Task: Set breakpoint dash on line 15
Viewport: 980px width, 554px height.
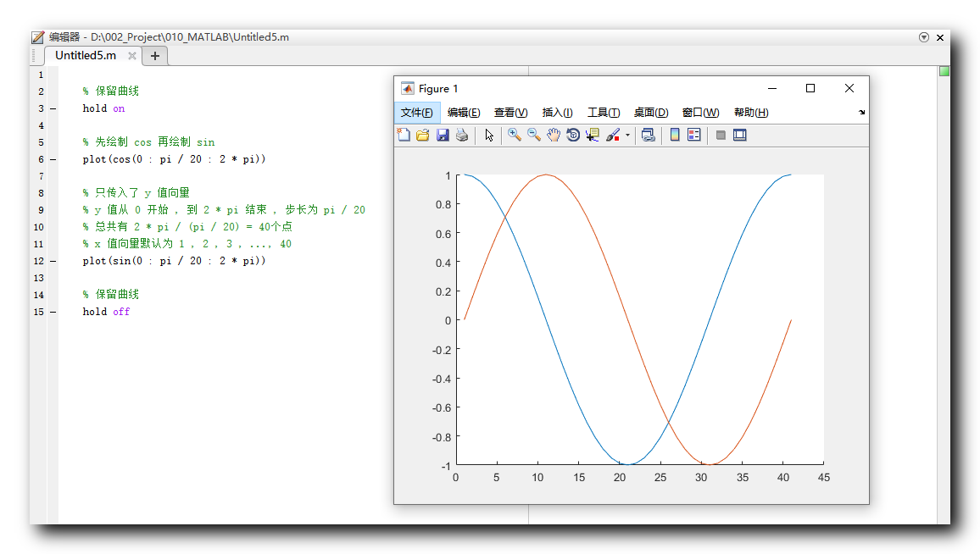Action: (53, 312)
